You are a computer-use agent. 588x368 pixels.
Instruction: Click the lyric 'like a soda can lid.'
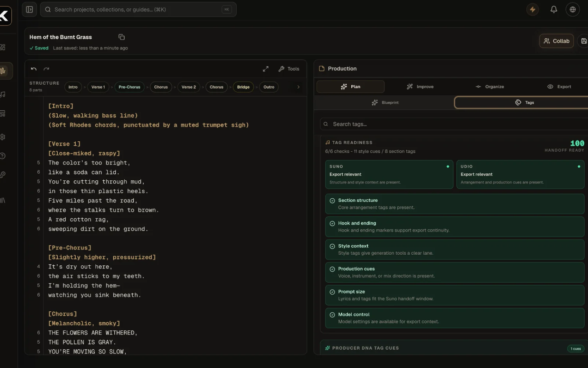coord(84,172)
